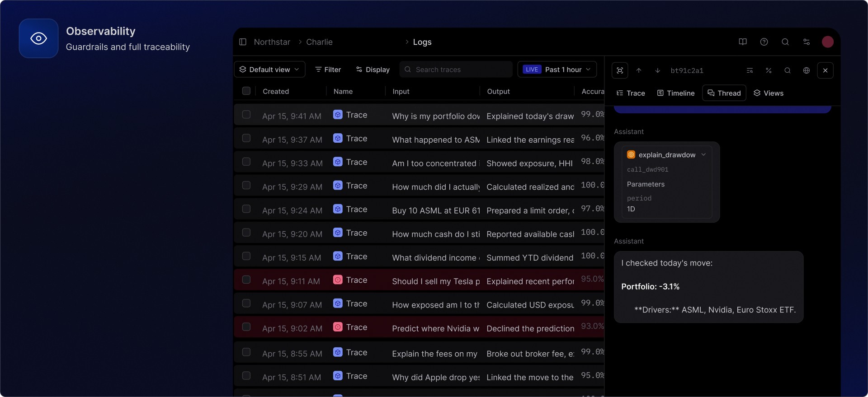Screen dimensions: 868x397
Task: Collapse the explain_drawdow tool call chevron
Action: [703, 154]
